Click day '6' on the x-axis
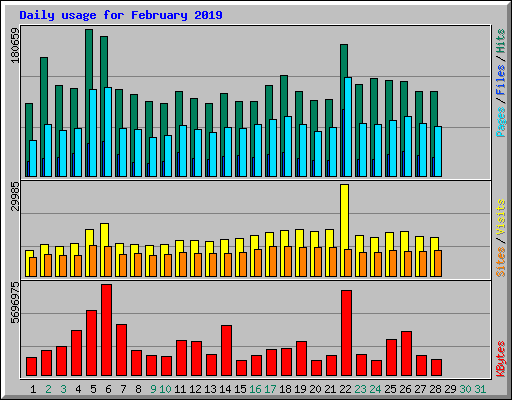The height and width of the screenshot is (400, 512). (x=108, y=389)
